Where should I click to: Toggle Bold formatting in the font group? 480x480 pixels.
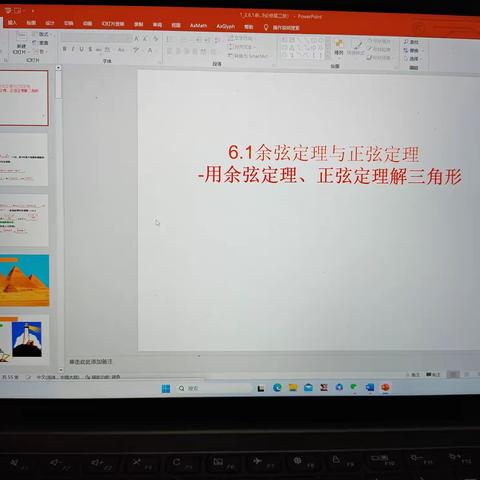64,49
